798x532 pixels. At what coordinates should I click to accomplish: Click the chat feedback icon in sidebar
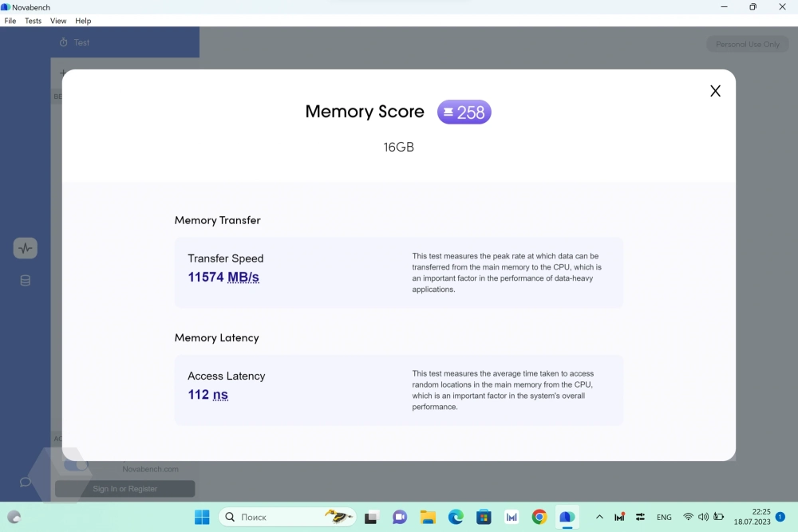coord(26,482)
